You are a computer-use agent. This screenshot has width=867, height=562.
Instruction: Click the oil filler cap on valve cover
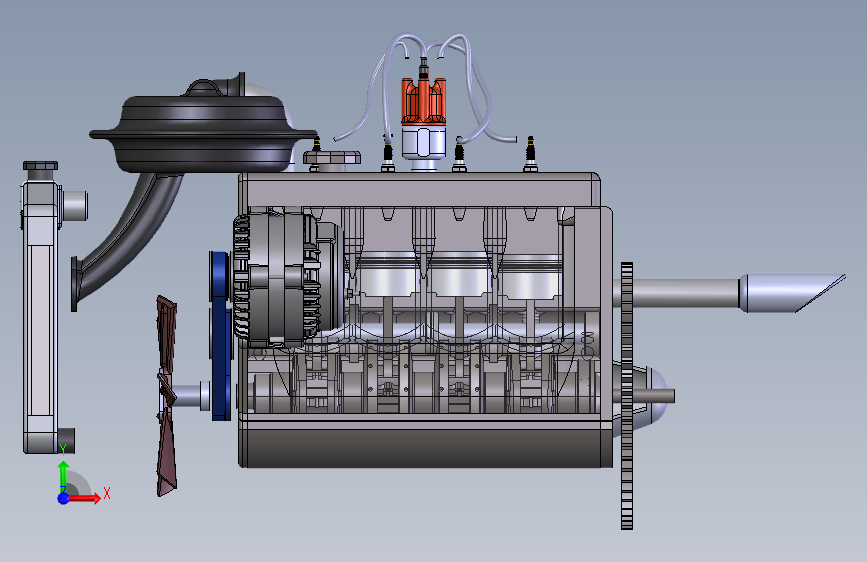pyautogui.click(x=332, y=158)
